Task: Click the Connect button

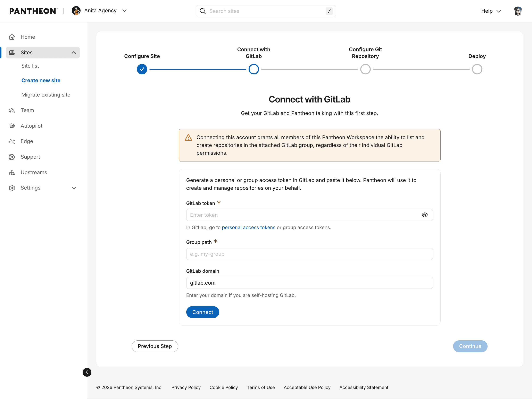Action: (x=202, y=312)
